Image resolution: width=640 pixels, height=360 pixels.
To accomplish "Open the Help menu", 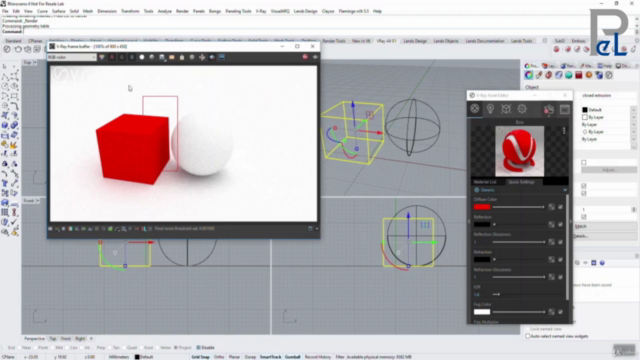I will tap(377, 11).
